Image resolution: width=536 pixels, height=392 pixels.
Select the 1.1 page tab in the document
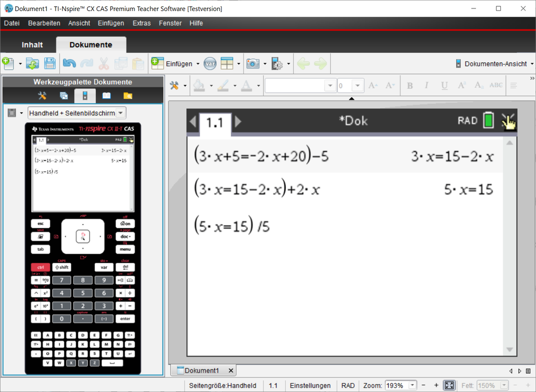pos(215,122)
